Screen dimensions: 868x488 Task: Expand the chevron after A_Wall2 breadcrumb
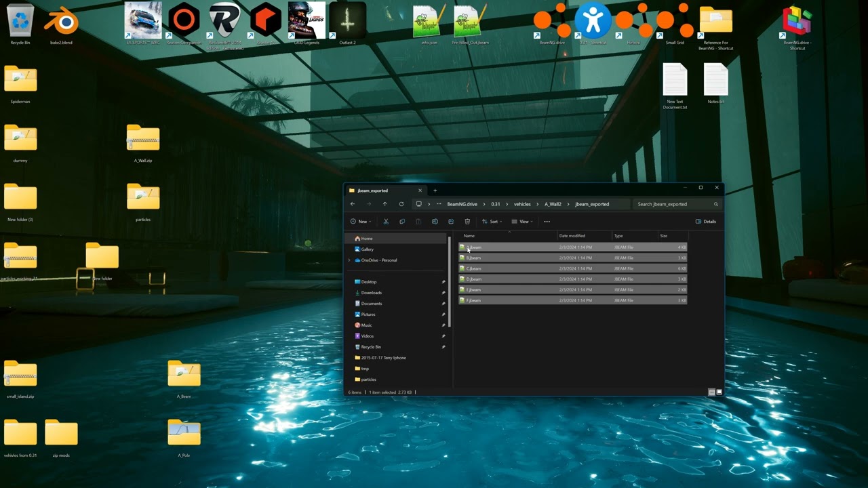pos(568,204)
